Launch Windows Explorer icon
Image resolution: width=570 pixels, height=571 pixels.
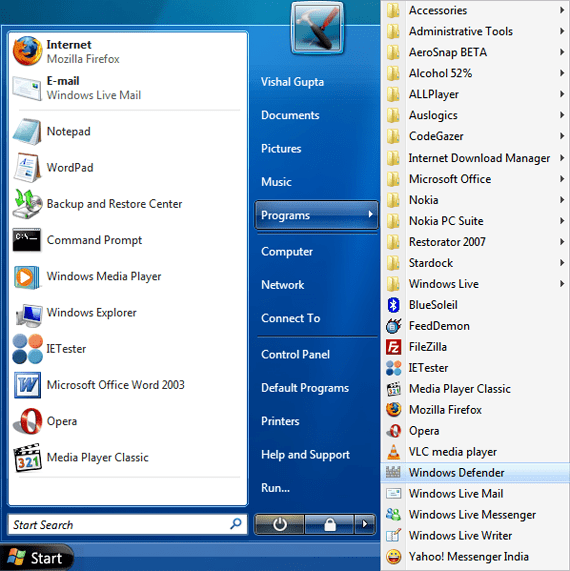29,314
